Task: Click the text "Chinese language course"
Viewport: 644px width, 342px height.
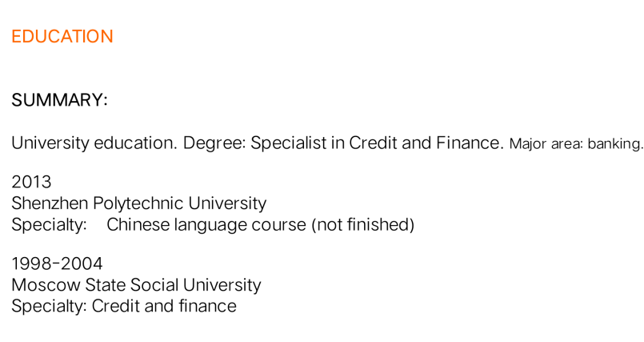Action: click(206, 225)
